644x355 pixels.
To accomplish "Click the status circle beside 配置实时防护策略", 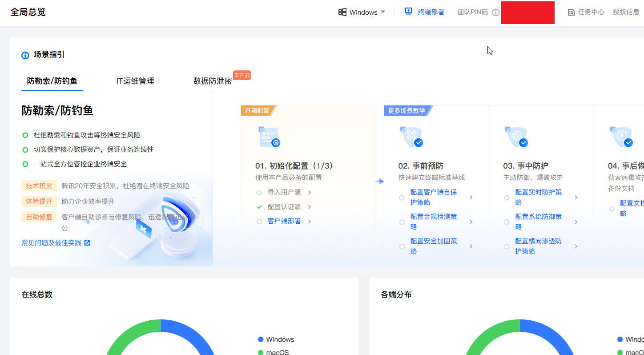I will (507, 198).
